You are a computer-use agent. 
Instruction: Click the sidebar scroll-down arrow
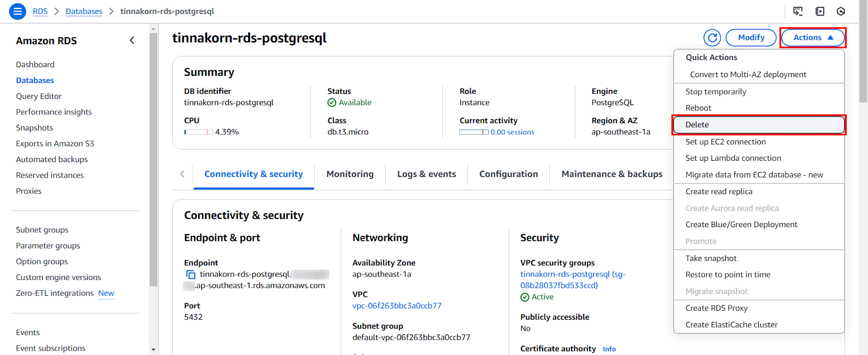pyautogui.click(x=153, y=349)
